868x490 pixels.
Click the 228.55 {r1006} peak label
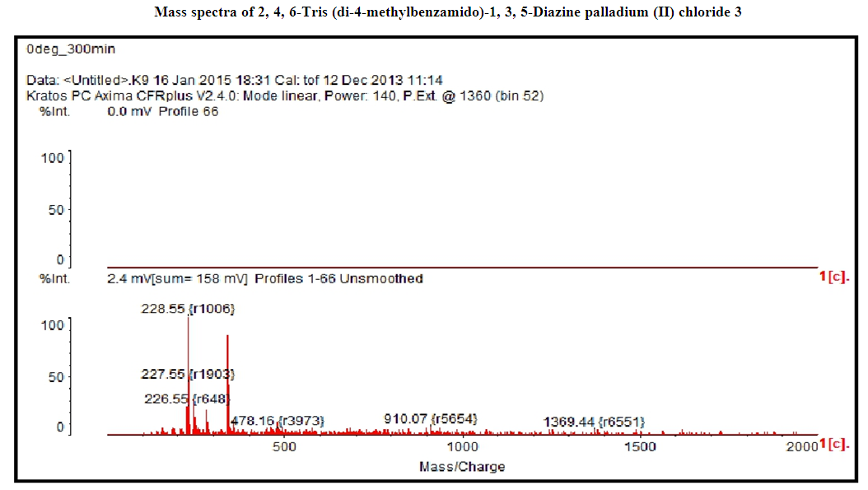click(x=189, y=309)
